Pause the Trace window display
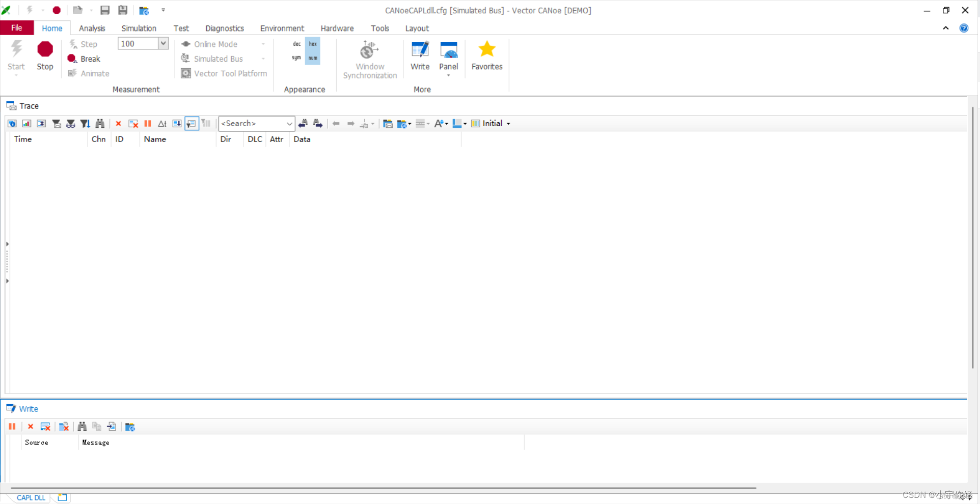 (x=148, y=123)
